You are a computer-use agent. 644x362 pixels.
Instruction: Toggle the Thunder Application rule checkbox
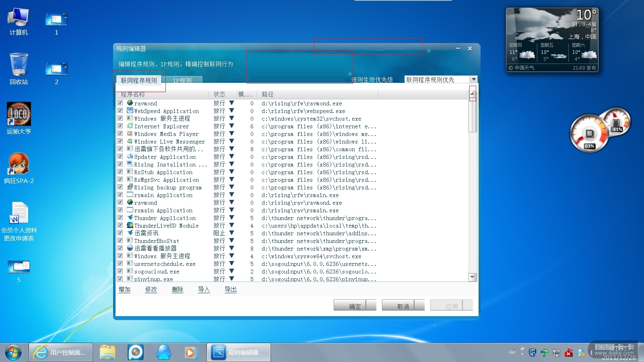(x=120, y=218)
